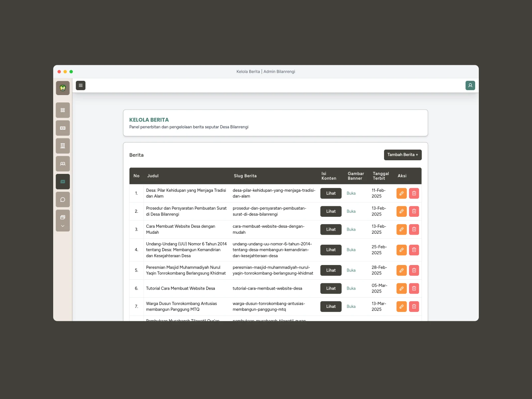
Task: Click the village logo in sidebar
Action: pos(63,88)
